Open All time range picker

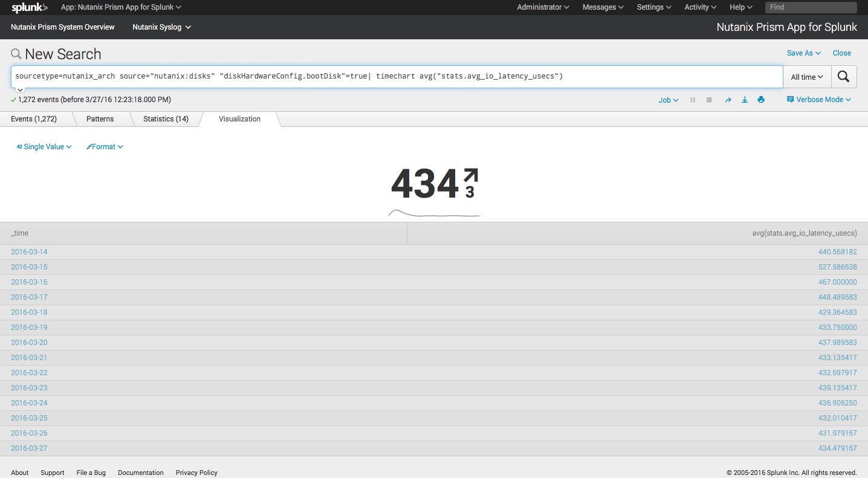tap(807, 77)
